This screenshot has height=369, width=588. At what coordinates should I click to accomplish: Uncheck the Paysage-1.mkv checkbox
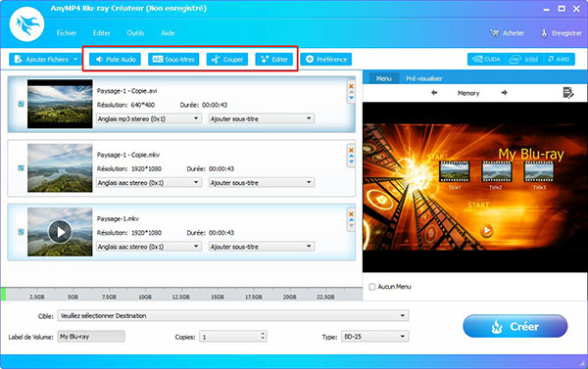[22, 232]
